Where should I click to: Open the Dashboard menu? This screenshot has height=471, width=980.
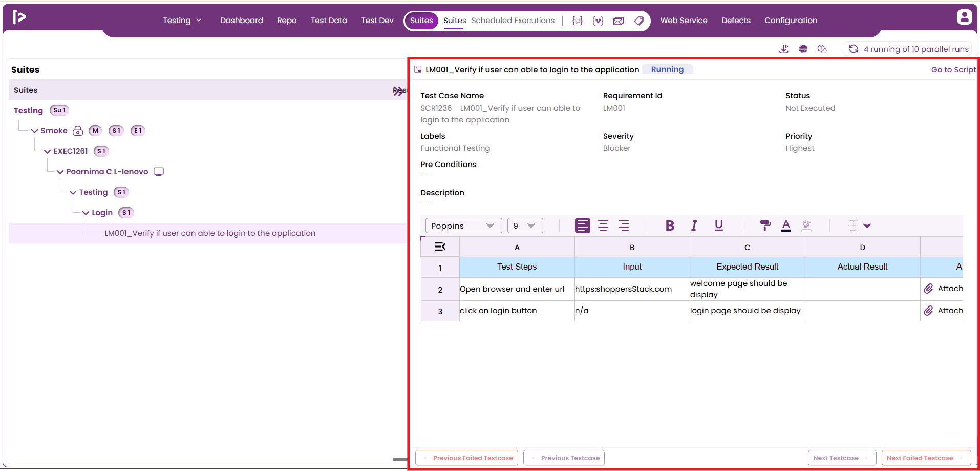click(242, 21)
